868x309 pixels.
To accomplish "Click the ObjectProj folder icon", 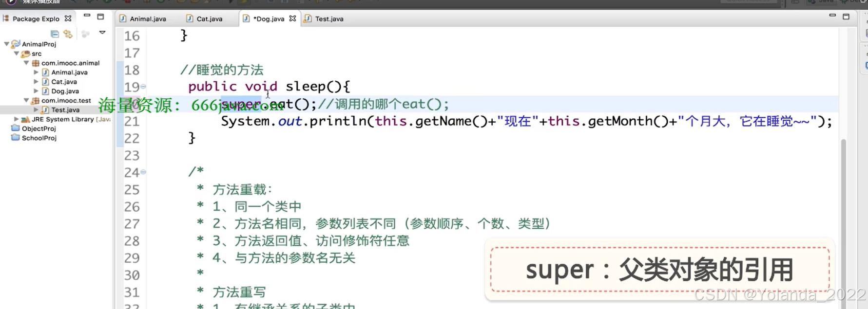I will point(16,128).
